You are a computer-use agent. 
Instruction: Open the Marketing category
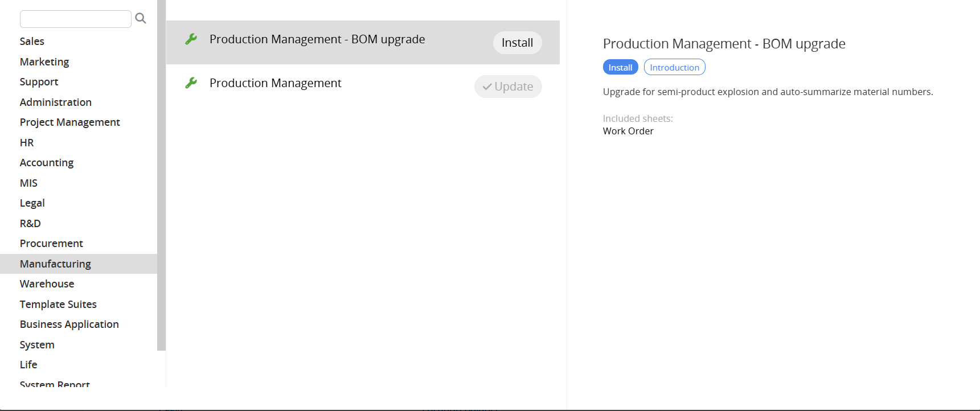pos(44,61)
